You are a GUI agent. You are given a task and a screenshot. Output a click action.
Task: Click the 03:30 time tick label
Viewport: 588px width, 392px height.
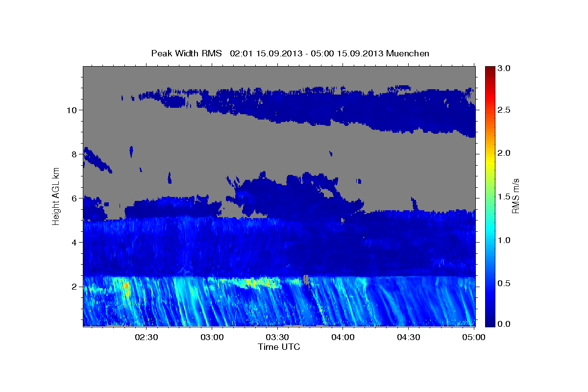point(277,337)
